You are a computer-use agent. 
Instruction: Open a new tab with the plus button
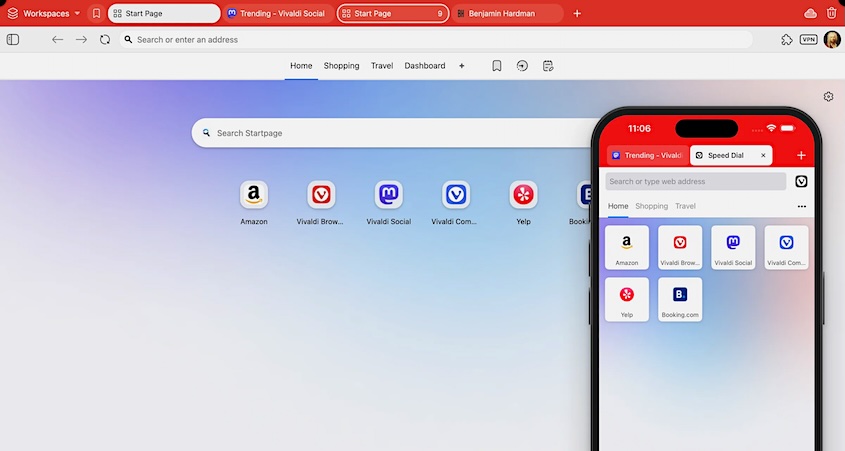tap(577, 13)
